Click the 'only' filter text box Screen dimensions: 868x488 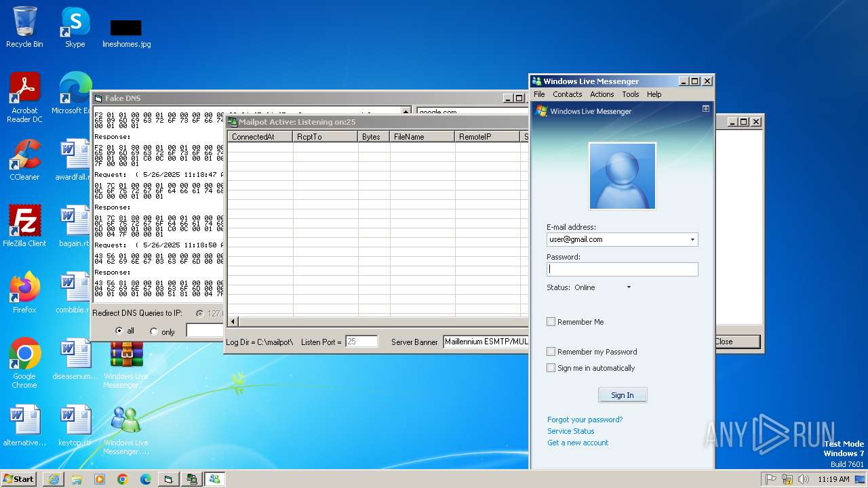(205, 331)
